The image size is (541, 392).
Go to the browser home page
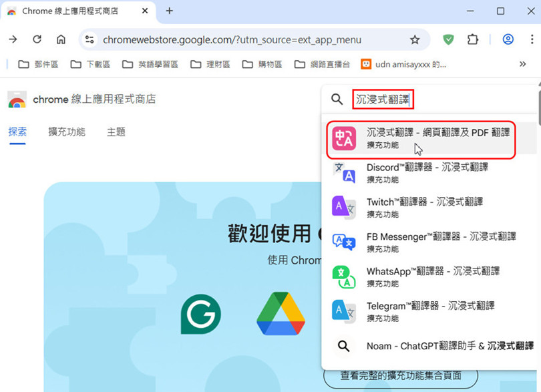point(61,39)
